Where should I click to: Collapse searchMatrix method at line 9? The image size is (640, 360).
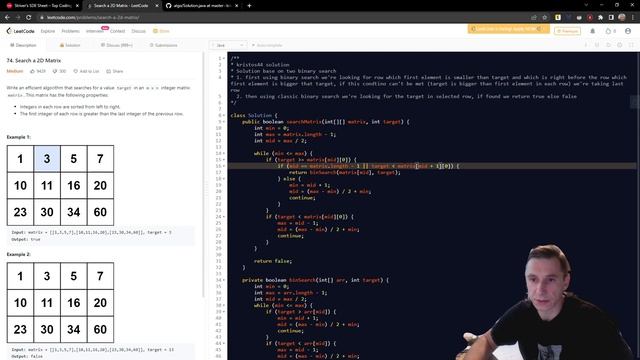(x=224, y=122)
